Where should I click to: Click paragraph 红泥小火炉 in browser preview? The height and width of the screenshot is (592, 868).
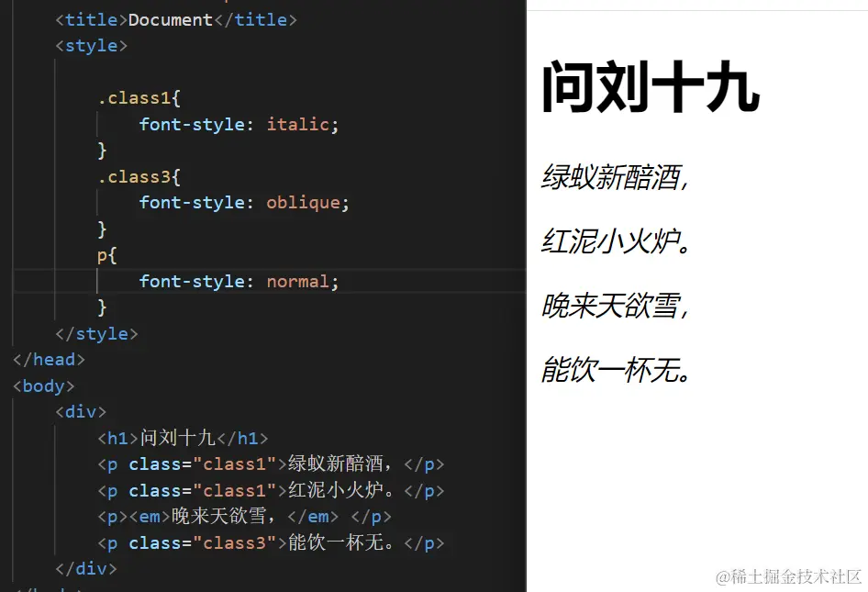[x=616, y=241]
